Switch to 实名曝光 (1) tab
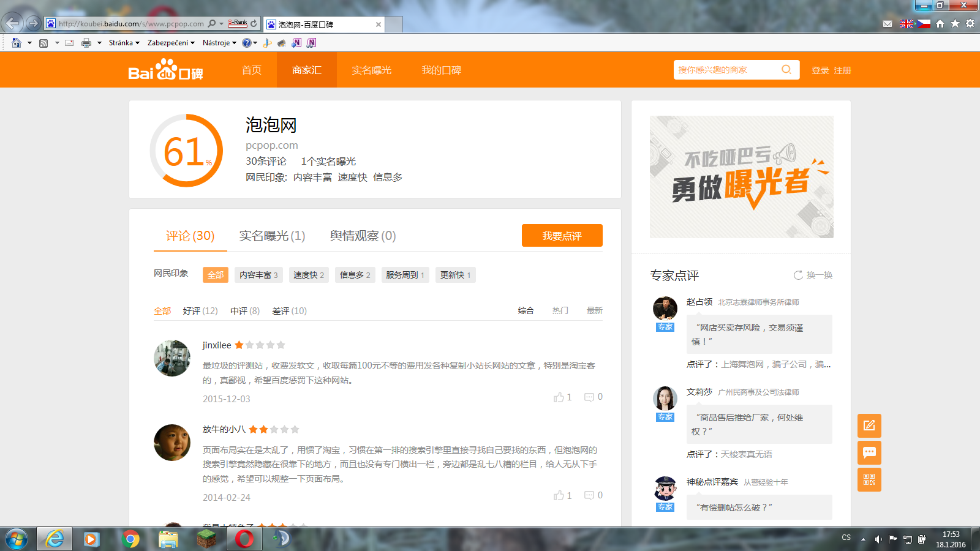 pyautogui.click(x=272, y=236)
